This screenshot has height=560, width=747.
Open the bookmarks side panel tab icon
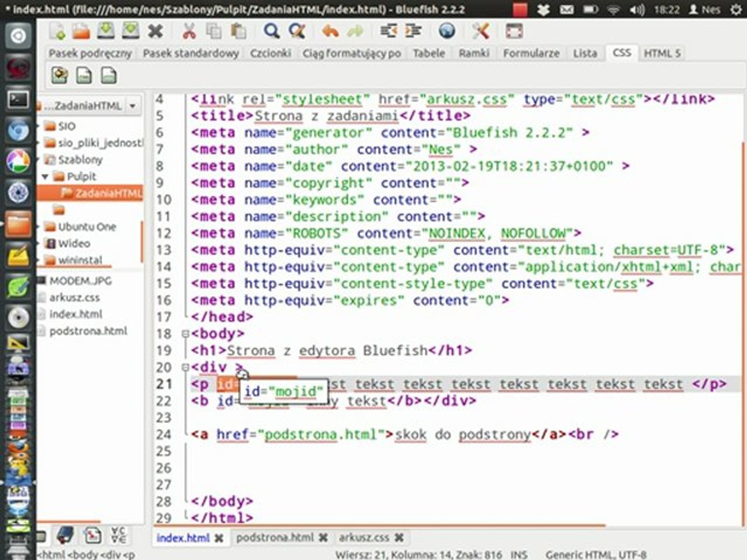[65, 536]
